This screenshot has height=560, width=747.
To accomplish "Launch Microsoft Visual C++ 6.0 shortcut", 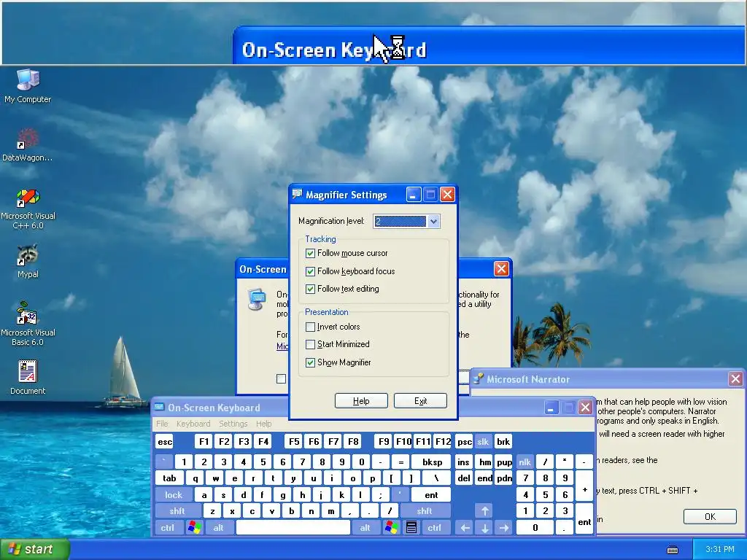I will pyautogui.click(x=28, y=209).
